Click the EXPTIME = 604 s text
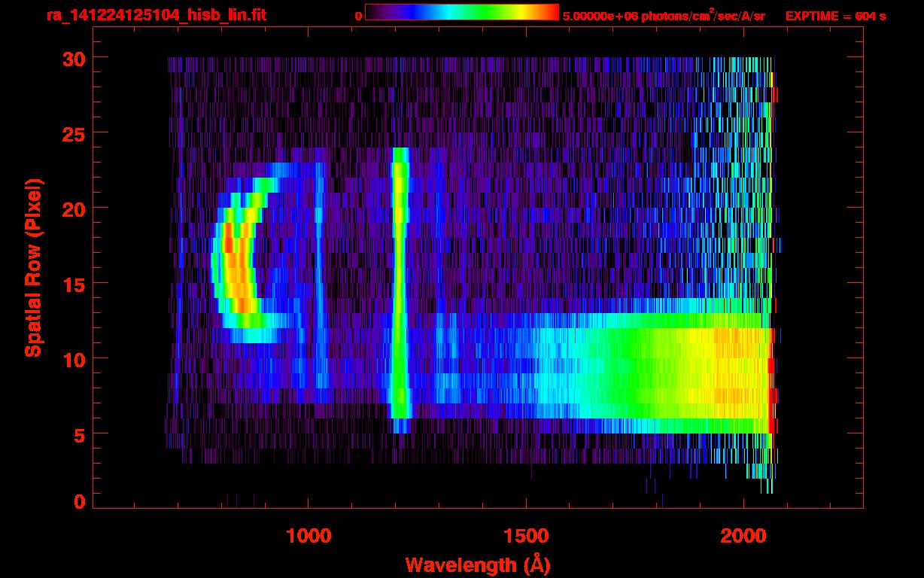Image resolution: width=924 pixels, height=578 pixels. pos(835,16)
